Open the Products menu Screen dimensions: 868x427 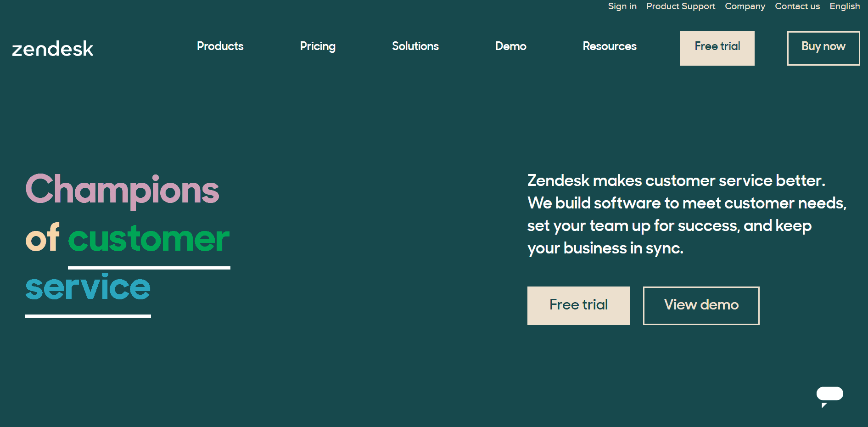point(220,46)
